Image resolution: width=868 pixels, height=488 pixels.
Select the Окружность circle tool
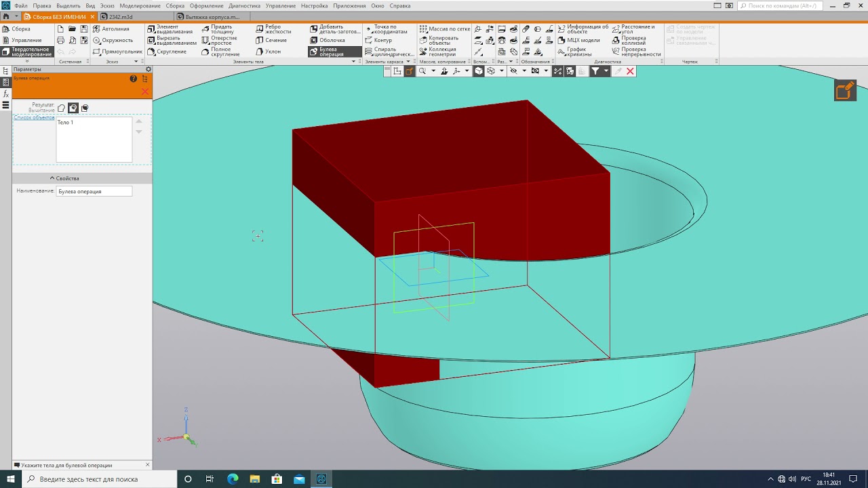click(x=113, y=41)
